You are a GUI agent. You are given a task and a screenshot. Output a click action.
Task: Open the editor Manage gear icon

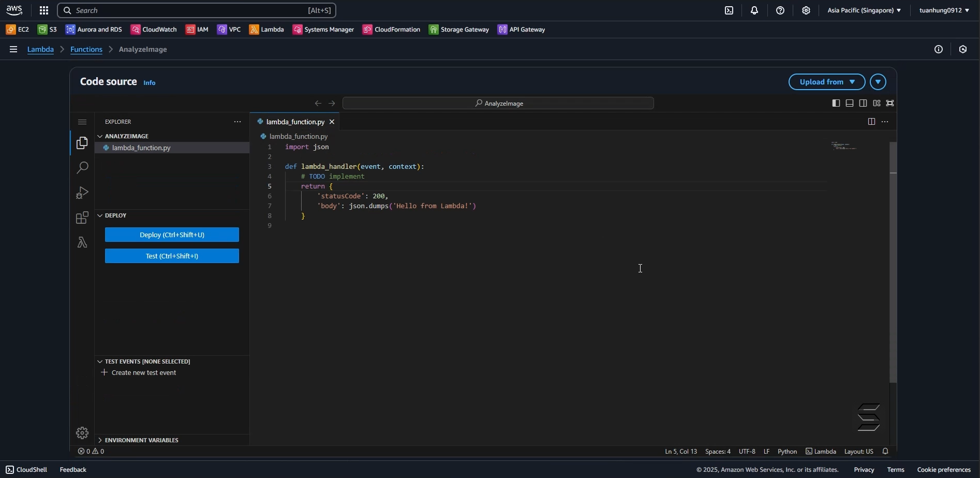82,433
